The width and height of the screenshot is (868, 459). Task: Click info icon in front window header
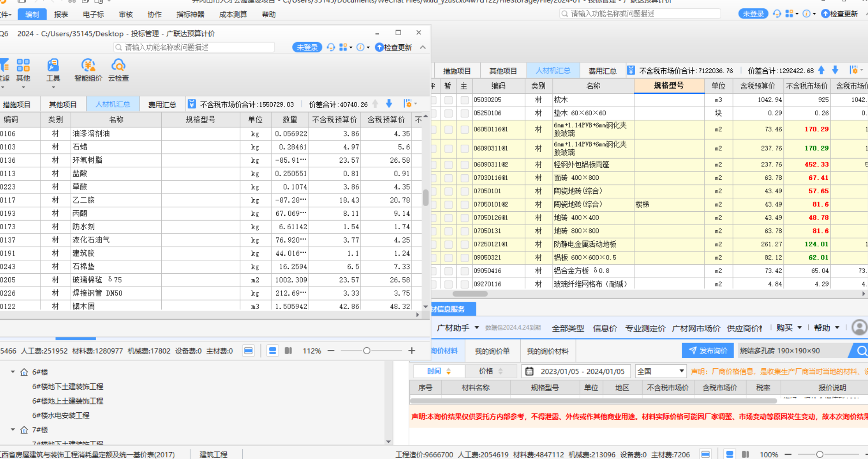(x=360, y=47)
